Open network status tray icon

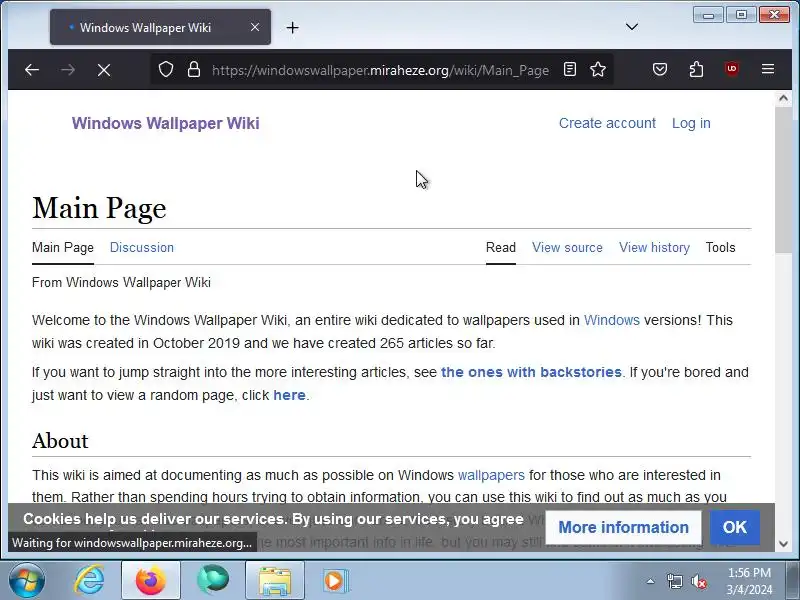[x=674, y=581]
